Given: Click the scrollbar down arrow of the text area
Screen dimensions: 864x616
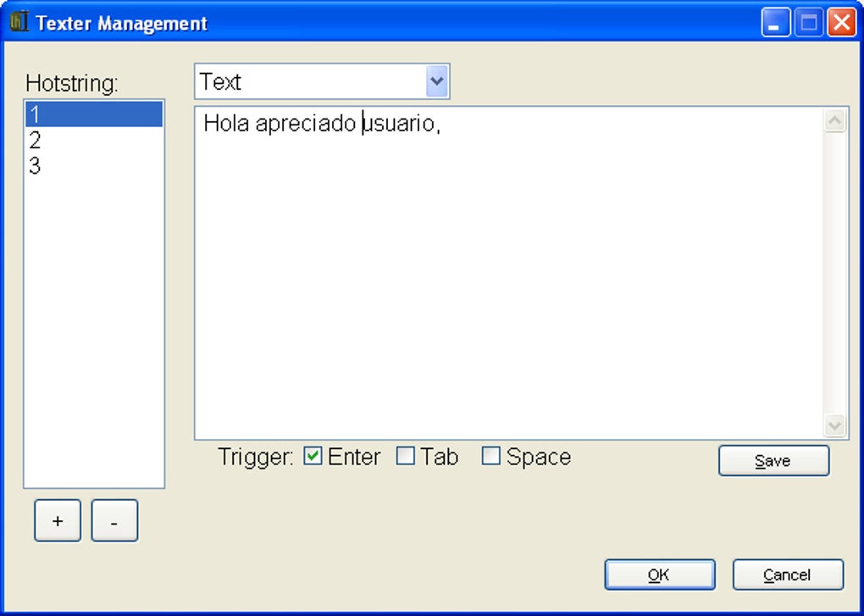Looking at the screenshot, I should pyautogui.click(x=834, y=426).
